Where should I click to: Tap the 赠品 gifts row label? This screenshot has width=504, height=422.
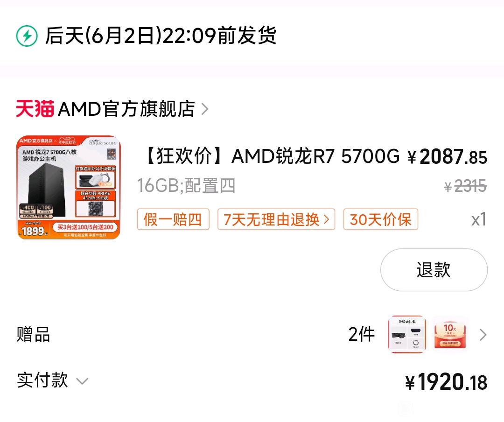click(x=34, y=334)
